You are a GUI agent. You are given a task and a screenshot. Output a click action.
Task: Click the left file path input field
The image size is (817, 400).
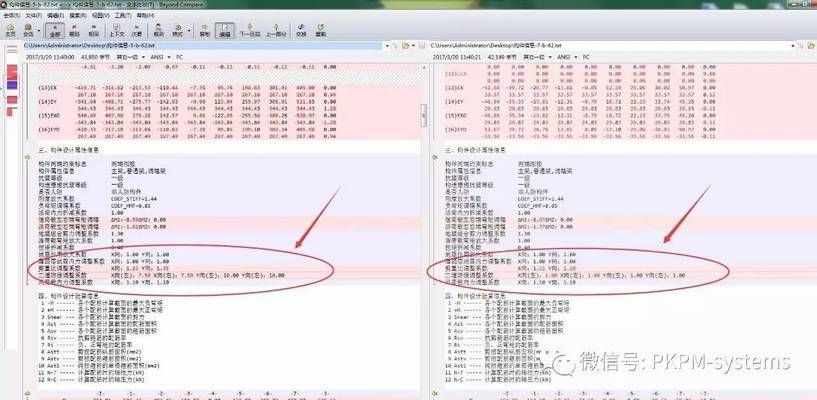(x=203, y=46)
